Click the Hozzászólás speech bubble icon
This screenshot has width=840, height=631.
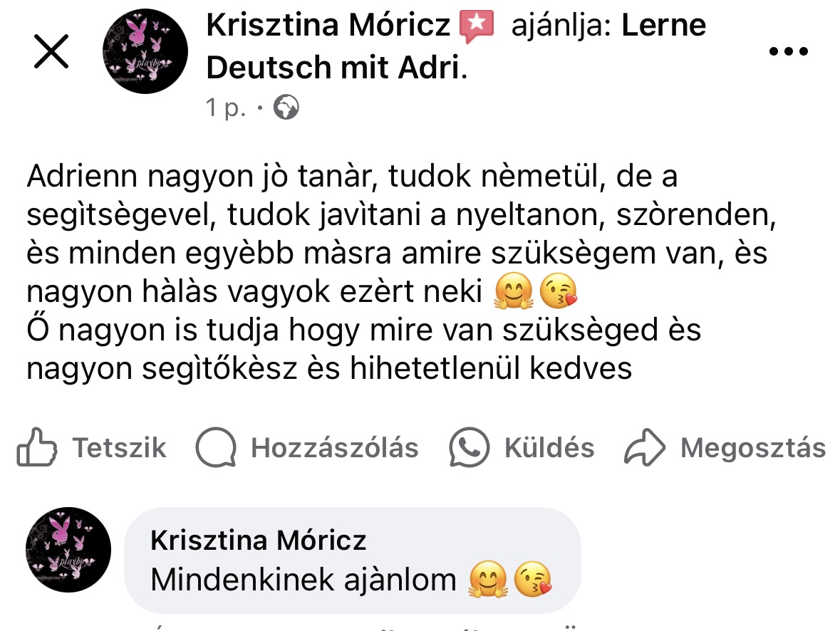216,447
